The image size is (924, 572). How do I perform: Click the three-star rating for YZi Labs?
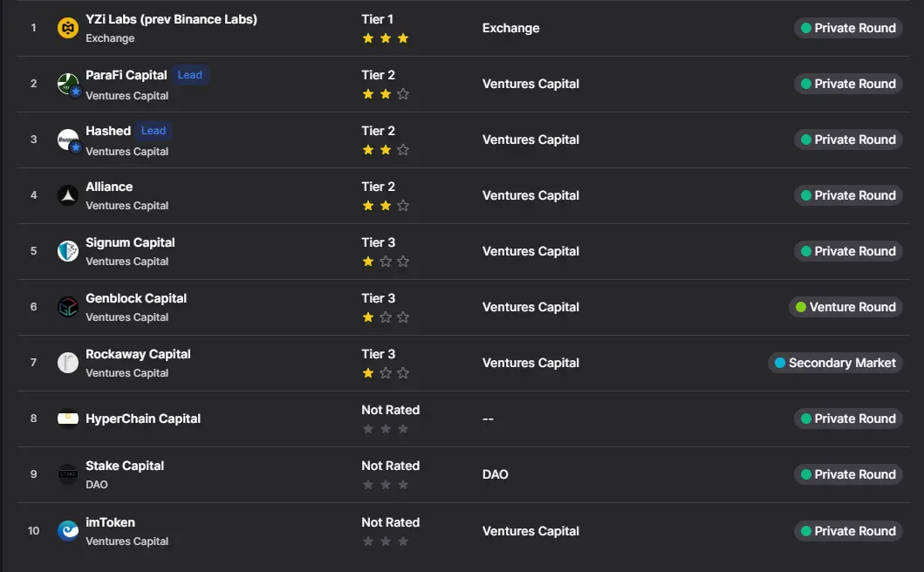(x=385, y=38)
